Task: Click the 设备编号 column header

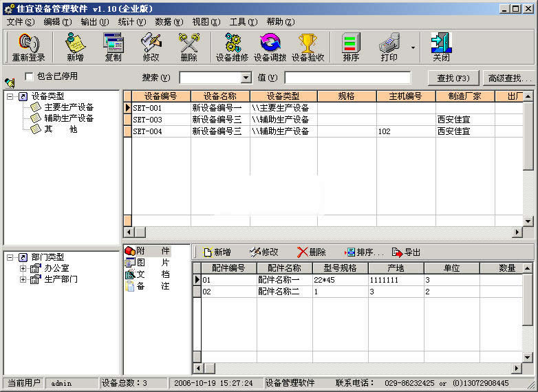Action: coord(161,96)
